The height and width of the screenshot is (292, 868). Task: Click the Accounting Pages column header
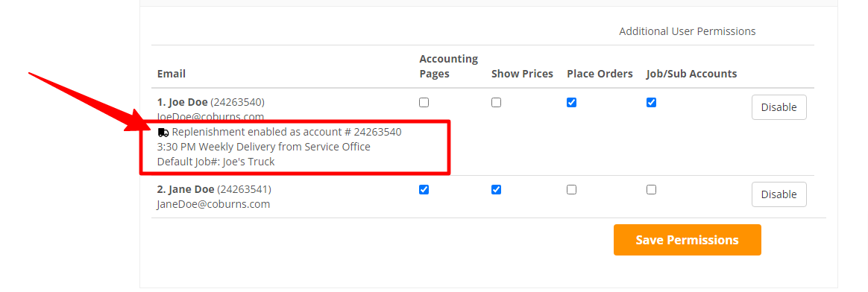[449, 66]
